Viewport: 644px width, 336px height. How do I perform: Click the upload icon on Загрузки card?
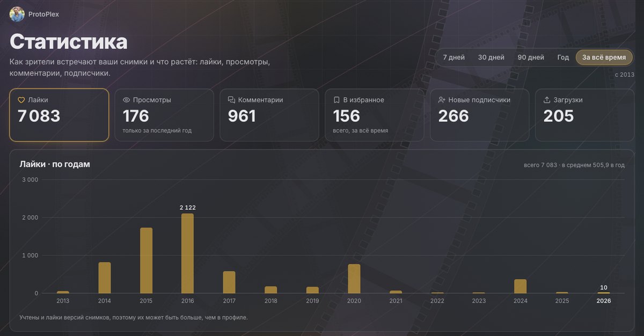[547, 100]
